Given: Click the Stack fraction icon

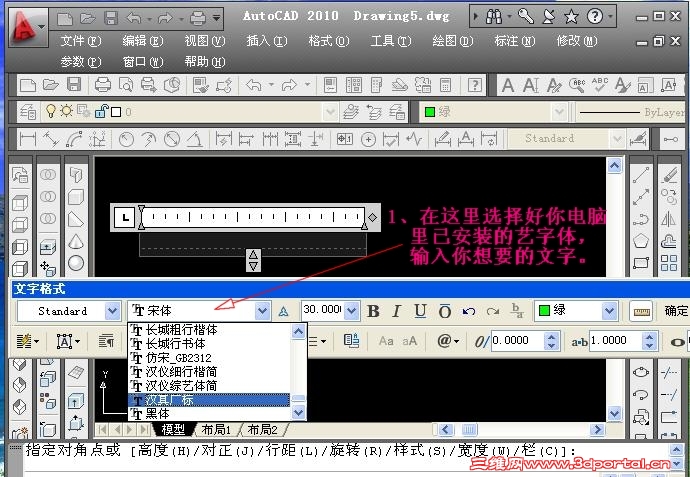Looking at the screenshot, I should (517, 311).
